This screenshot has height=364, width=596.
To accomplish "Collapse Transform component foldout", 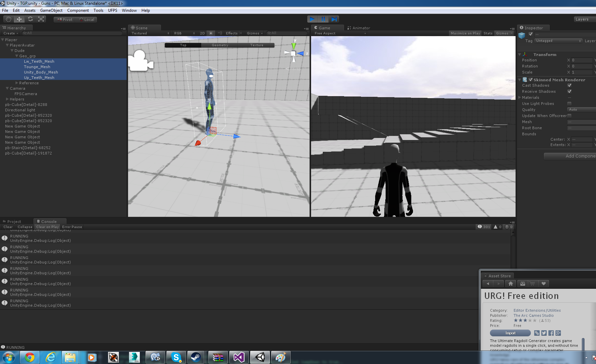I will (x=520, y=54).
